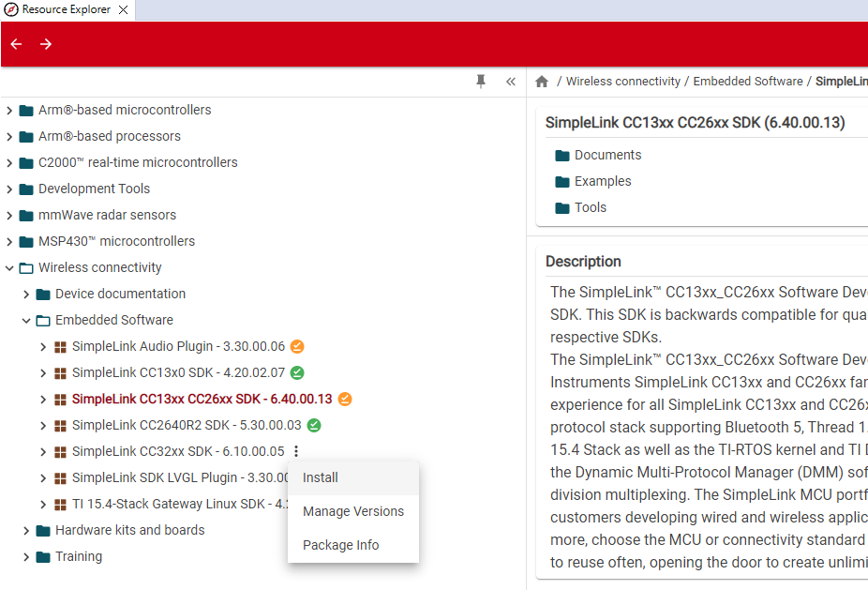Screen dimensions: 868x590
Task: Click orange badge on CC13xx CC26xx SDK
Action: click(x=344, y=399)
